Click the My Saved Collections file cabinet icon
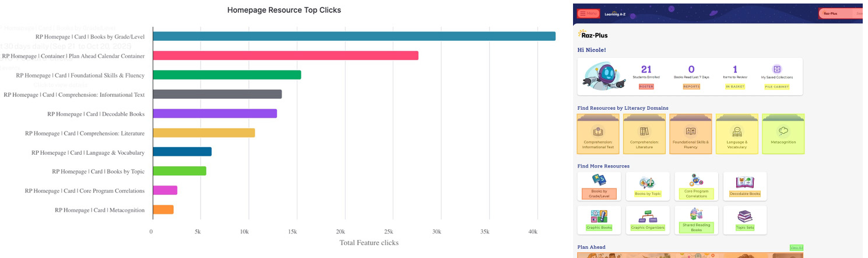The height and width of the screenshot is (258, 868). 776,69
